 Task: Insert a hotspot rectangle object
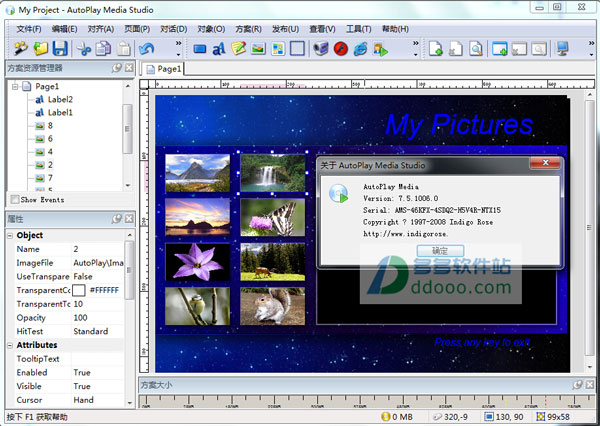point(298,49)
